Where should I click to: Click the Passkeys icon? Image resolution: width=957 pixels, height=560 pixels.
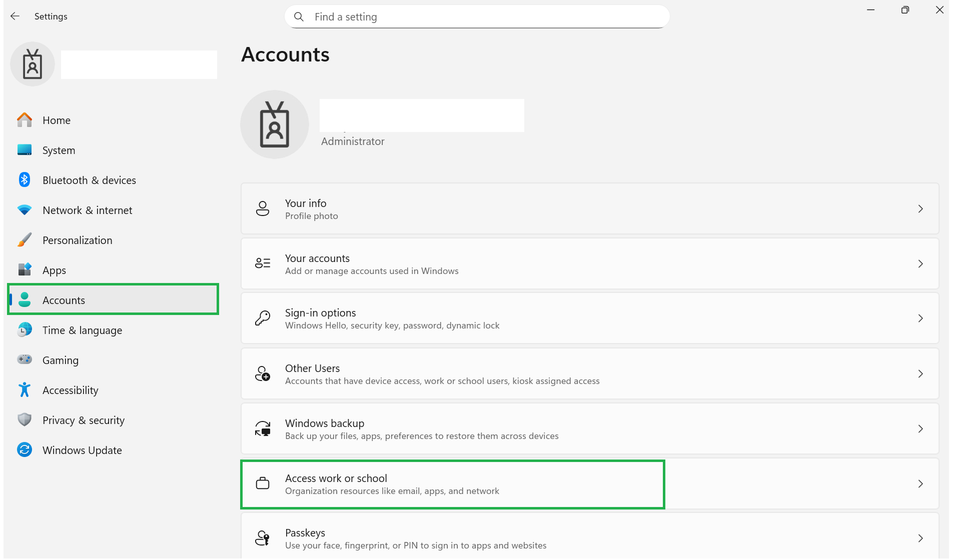click(x=263, y=538)
